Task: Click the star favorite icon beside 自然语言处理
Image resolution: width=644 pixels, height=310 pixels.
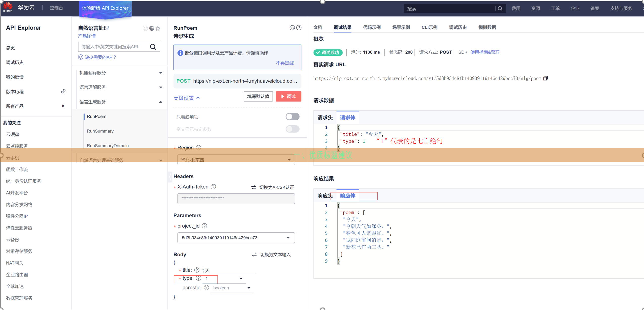Action: coord(158,28)
